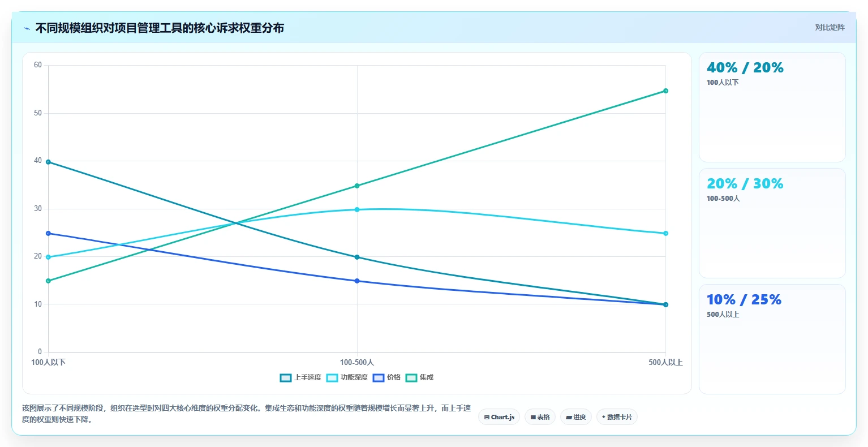Select the 集成 point near 55 for 500人以上
Screen dimensions: 868x447
pyautogui.click(x=665, y=91)
